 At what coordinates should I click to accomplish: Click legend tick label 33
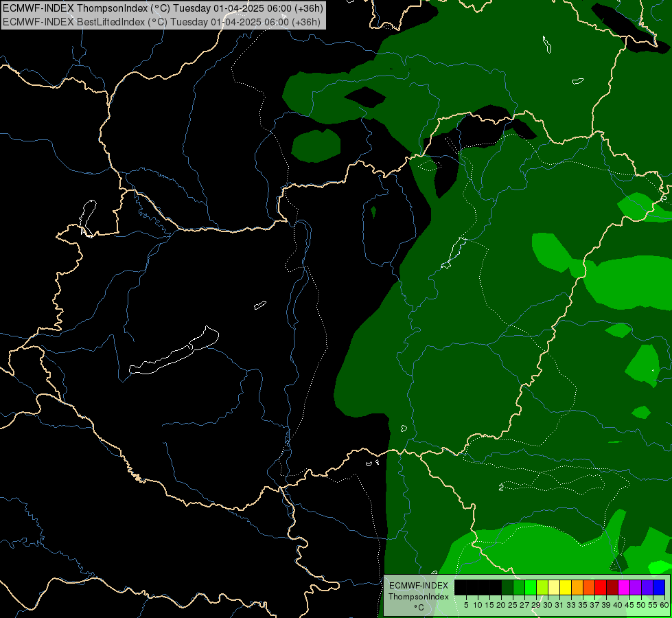tap(571, 605)
